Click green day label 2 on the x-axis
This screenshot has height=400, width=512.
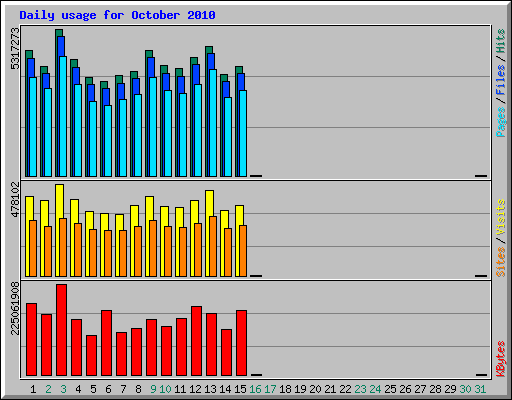[x=48, y=389]
